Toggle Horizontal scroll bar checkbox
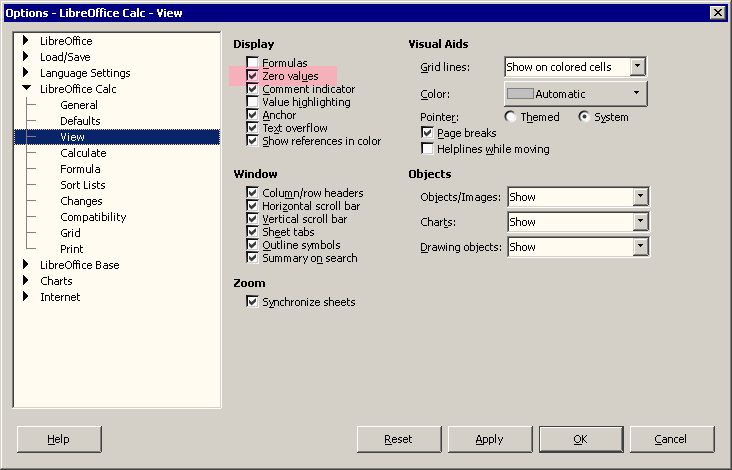 click(253, 206)
